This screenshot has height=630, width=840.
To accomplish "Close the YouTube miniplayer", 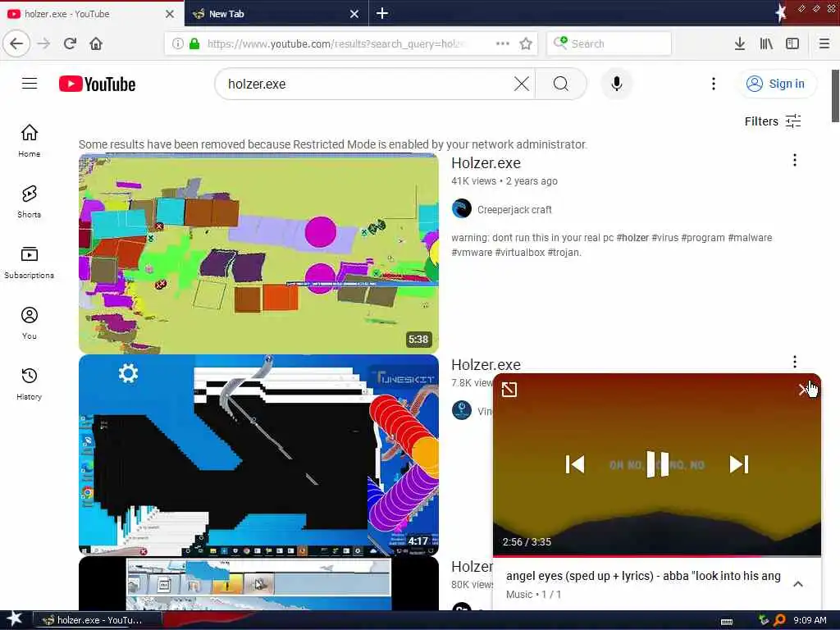I will [x=804, y=390].
